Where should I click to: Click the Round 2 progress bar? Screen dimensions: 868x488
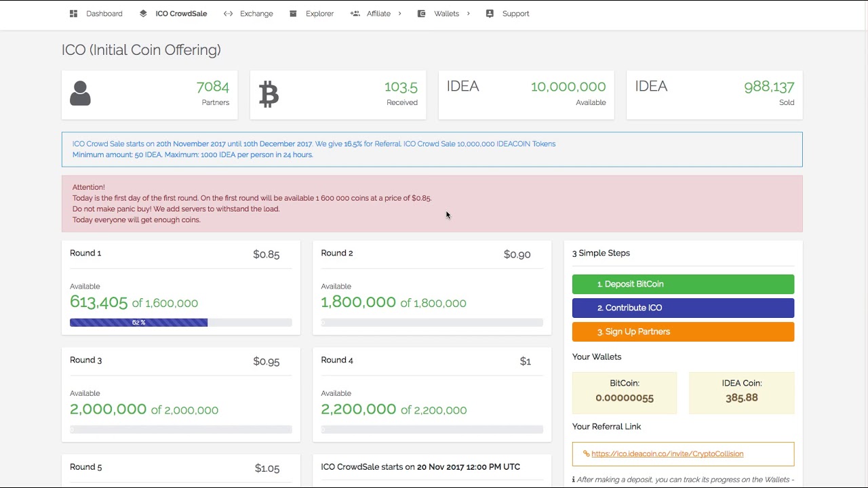pyautogui.click(x=432, y=323)
